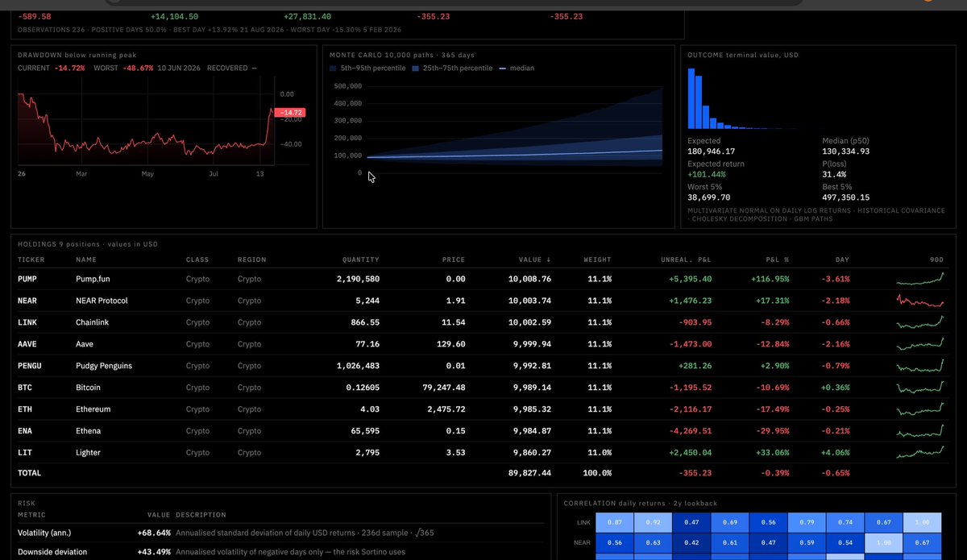The image size is (967, 560).
Task: Click the P&L % column header
Action: [777, 259]
